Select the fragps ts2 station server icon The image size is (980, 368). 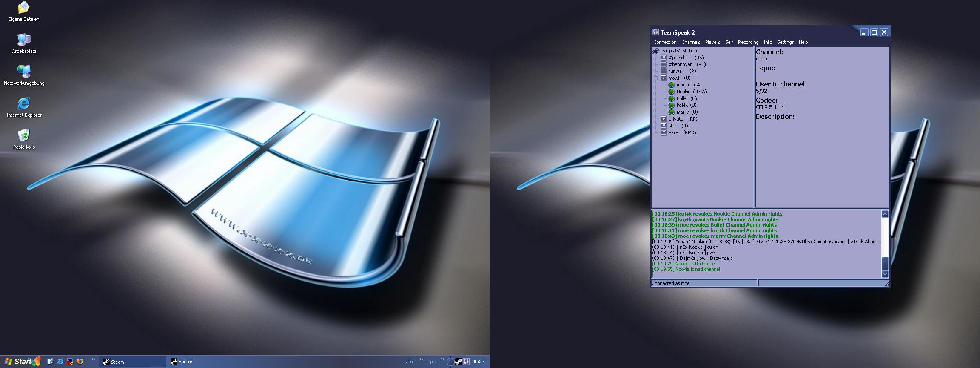655,51
